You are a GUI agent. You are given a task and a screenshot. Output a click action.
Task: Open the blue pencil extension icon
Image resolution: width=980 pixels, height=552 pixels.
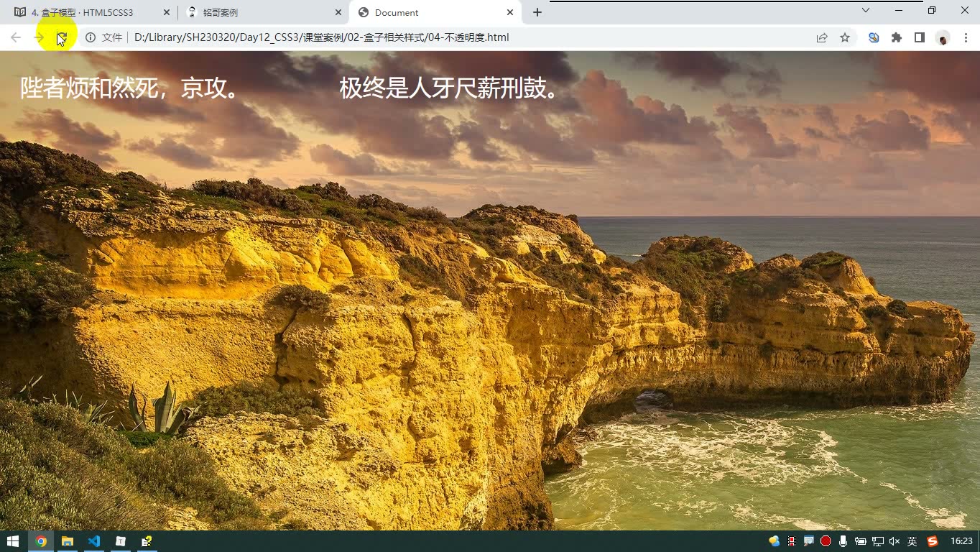tap(874, 37)
